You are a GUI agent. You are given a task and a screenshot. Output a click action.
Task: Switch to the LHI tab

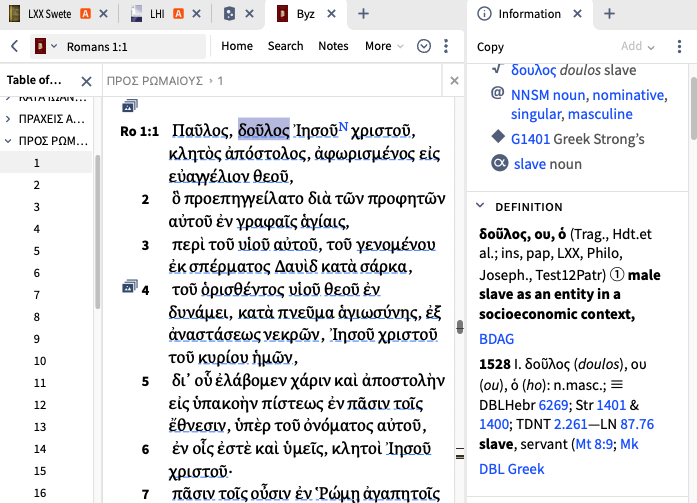coord(156,14)
